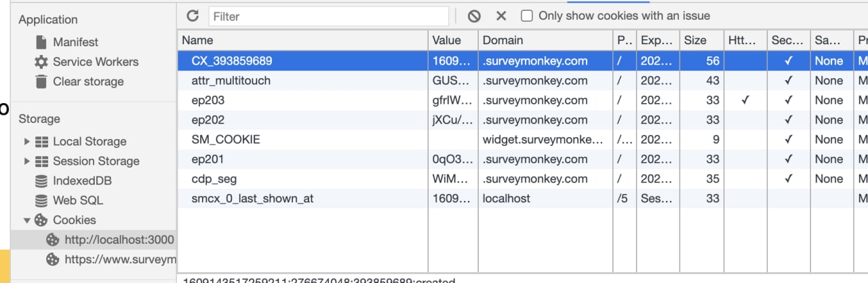Click the size value 56

click(x=712, y=60)
